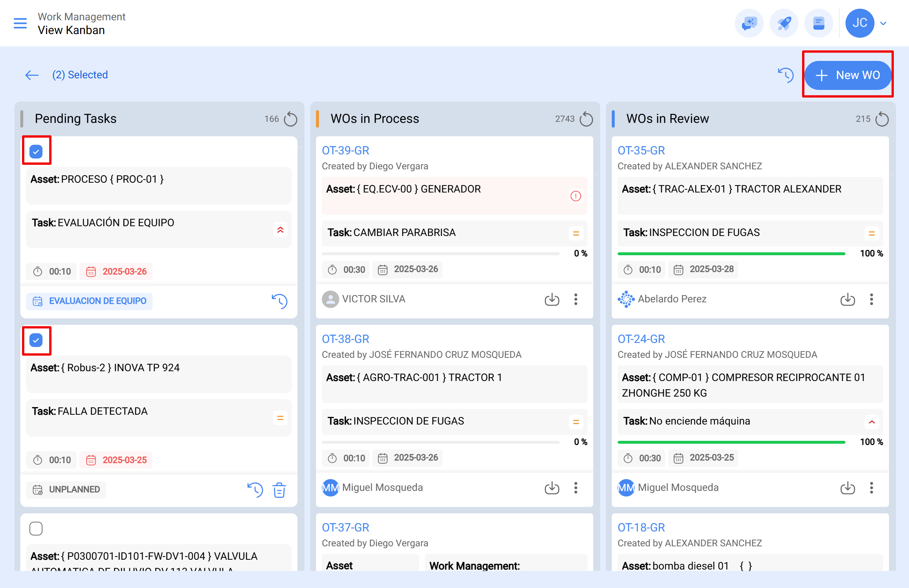Open the AI chat assistant icon
Image resolution: width=909 pixels, height=588 pixels.
pyautogui.click(x=749, y=23)
